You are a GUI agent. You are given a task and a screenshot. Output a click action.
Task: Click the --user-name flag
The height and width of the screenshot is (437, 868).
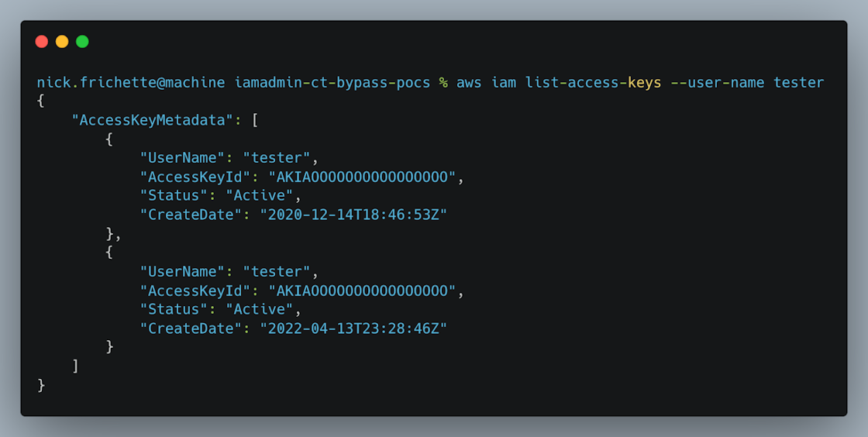click(717, 83)
